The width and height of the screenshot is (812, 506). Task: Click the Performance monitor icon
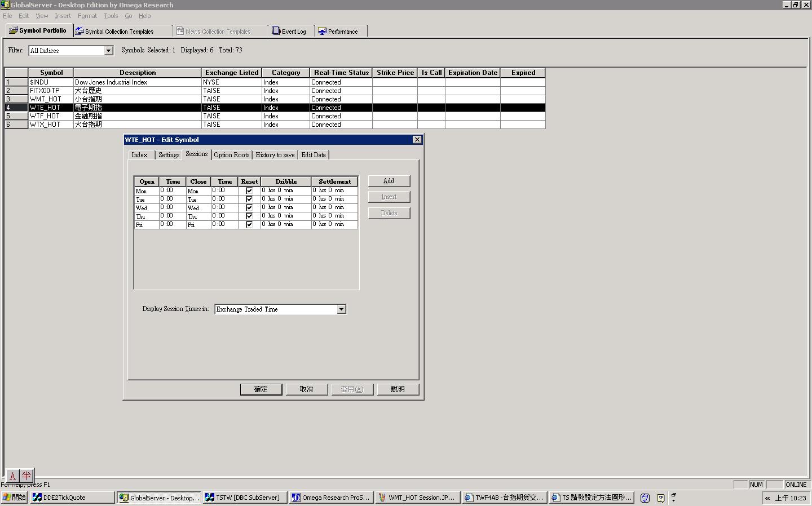[x=322, y=31]
